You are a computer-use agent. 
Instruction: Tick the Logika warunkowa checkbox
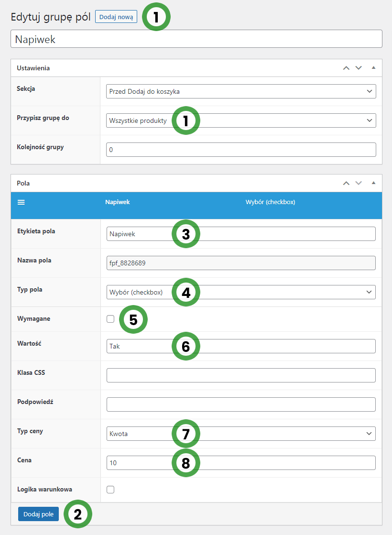tap(110, 489)
